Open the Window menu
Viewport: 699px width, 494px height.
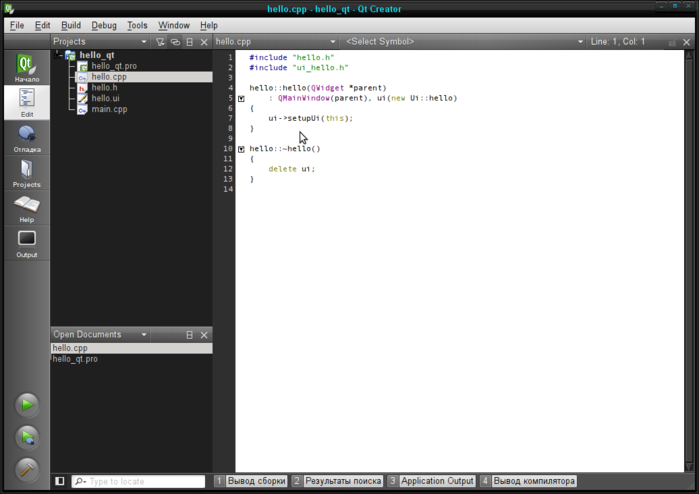click(x=174, y=25)
